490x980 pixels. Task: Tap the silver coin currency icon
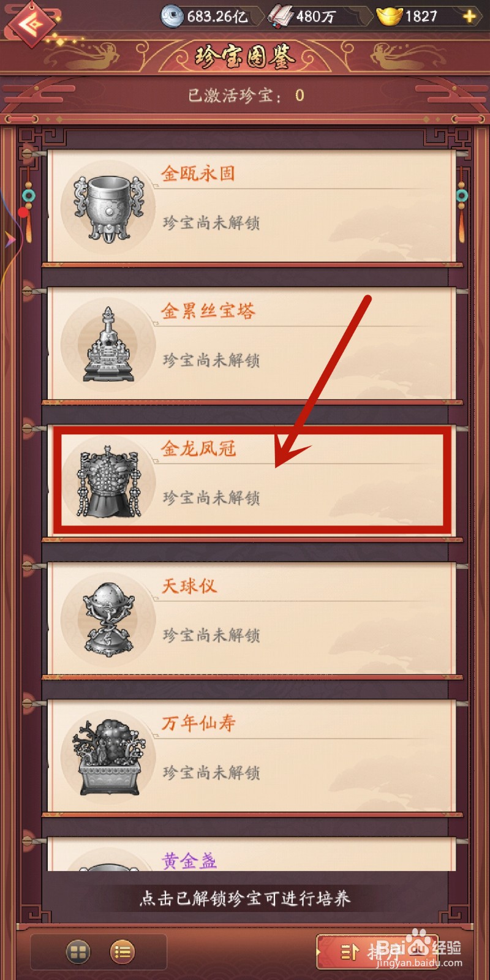point(172,17)
